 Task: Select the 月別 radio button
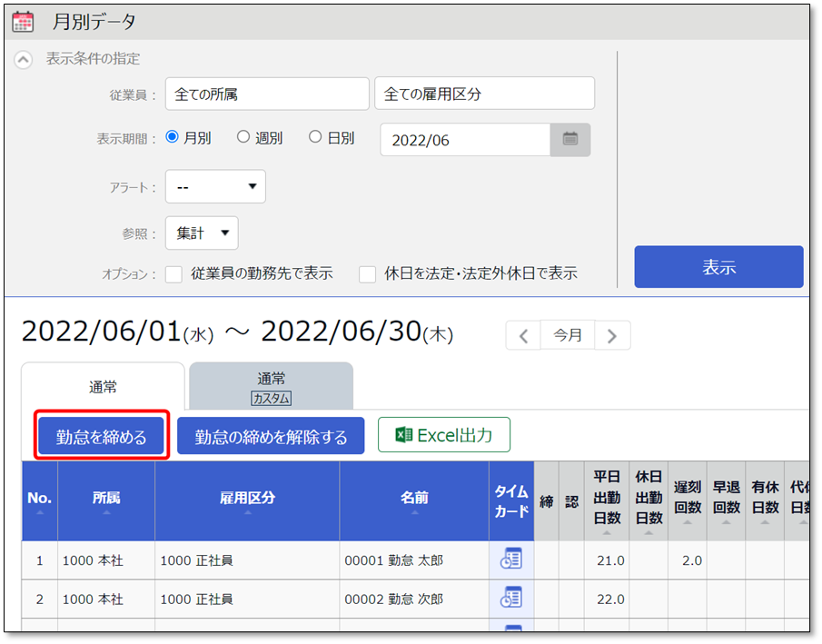[x=173, y=138]
